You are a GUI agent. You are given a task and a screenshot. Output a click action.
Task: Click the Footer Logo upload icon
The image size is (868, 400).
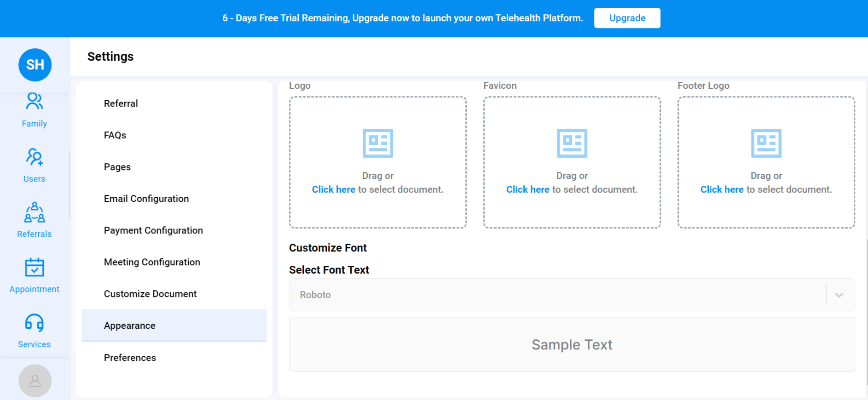point(766,143)
